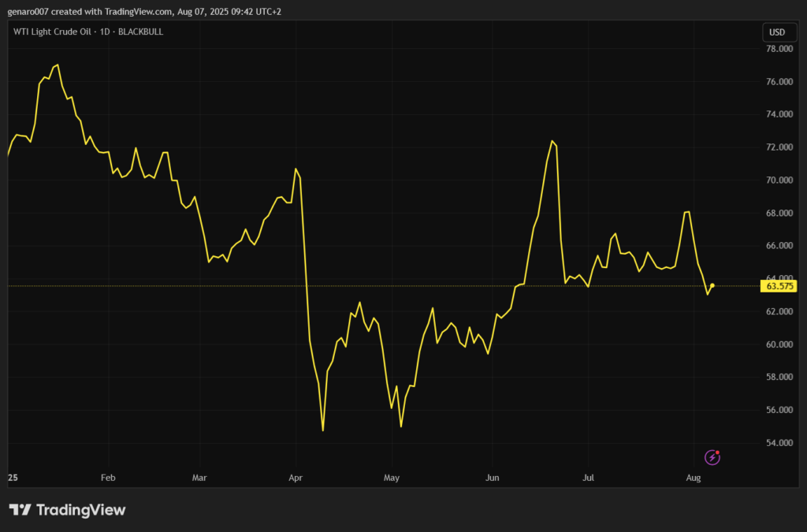Click the Jun label on the time axis
Screen dimensions: 807x532
click(493, 478)
